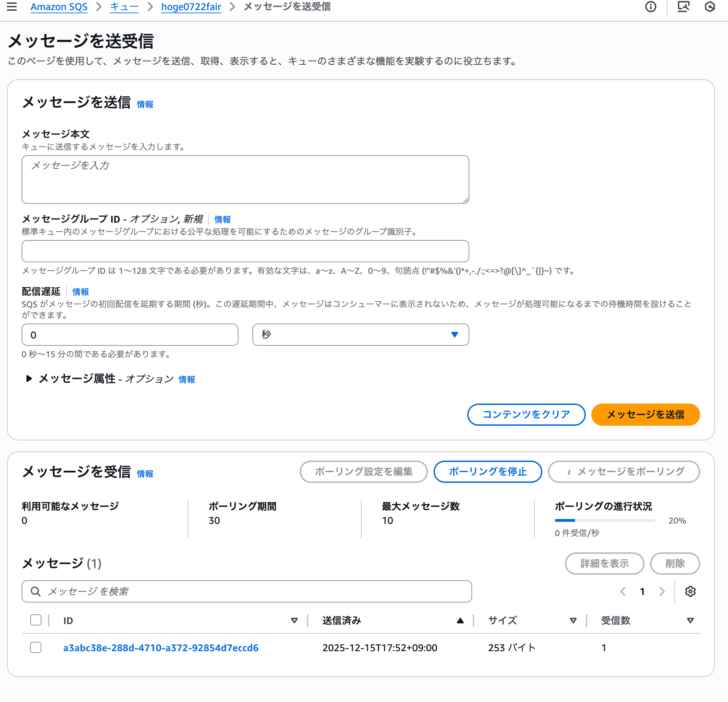Screen dimensions: 728x702
Task: Open message ID a3abc38e-288d-4710-a372-92854d7eccd6
Action: click(161, 647)
